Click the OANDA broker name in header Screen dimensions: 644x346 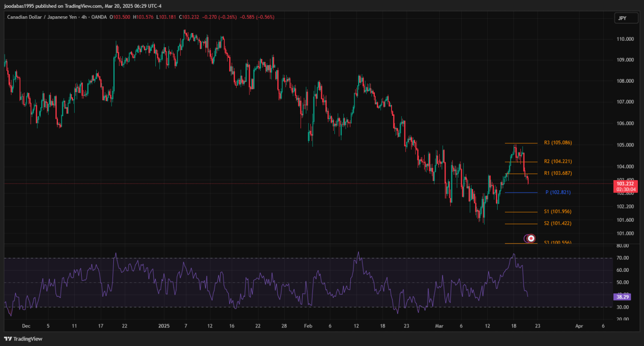[x=99, y=17]
